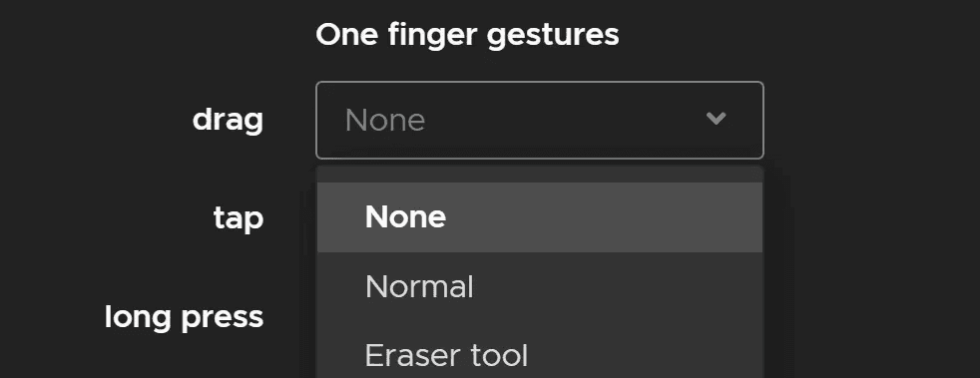The width and height of the screenshot is (980, 378).
Task: Click the bold None list entry
Action: 405,217
